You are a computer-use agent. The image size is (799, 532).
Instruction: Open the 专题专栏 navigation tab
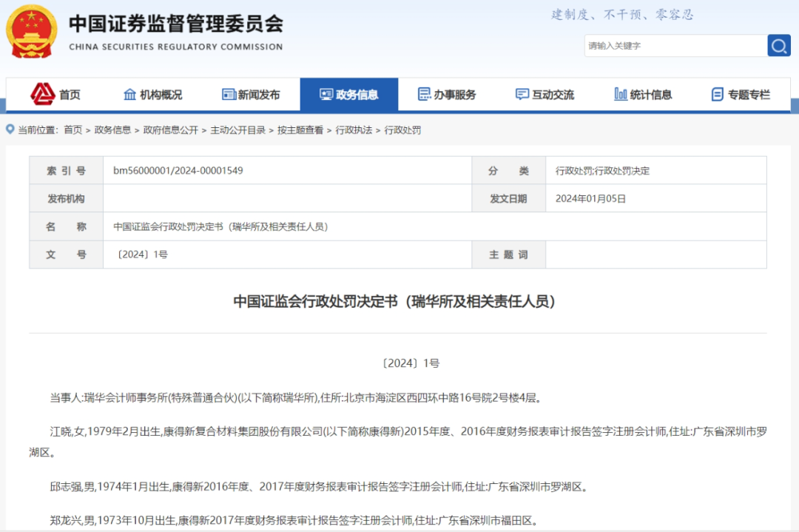(749, 95)
